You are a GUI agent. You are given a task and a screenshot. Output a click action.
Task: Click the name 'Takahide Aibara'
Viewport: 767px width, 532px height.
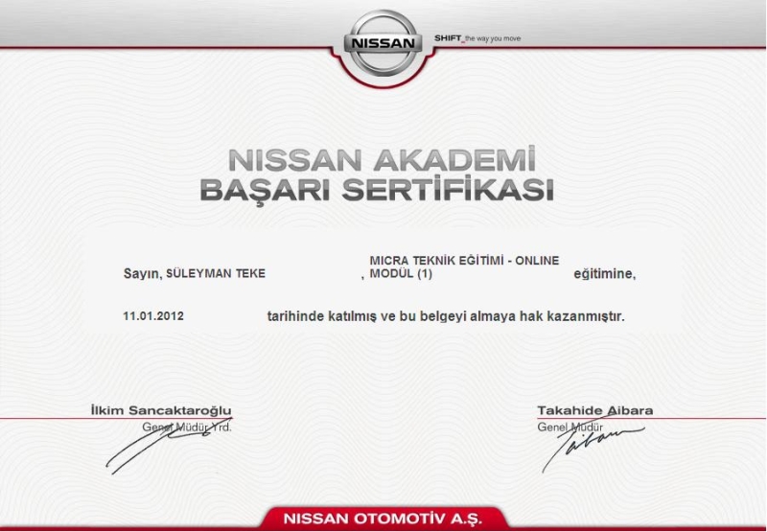(594, 410)
